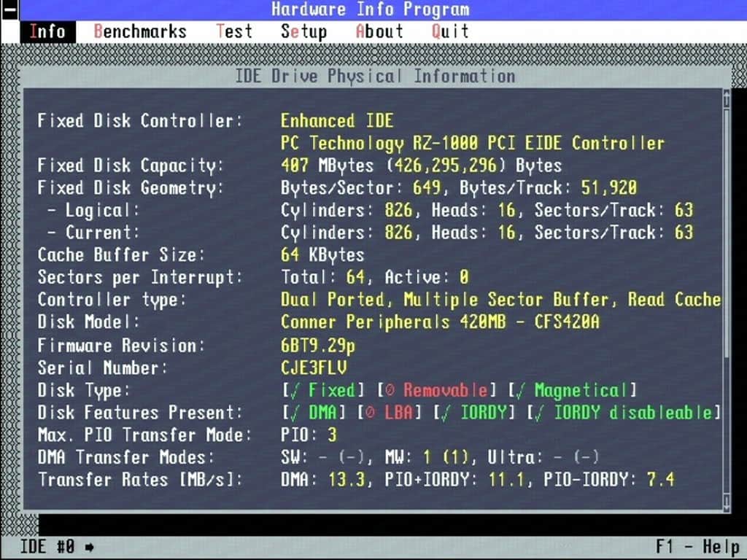Click the Enhanced IDE controller value

coord(337,120)
